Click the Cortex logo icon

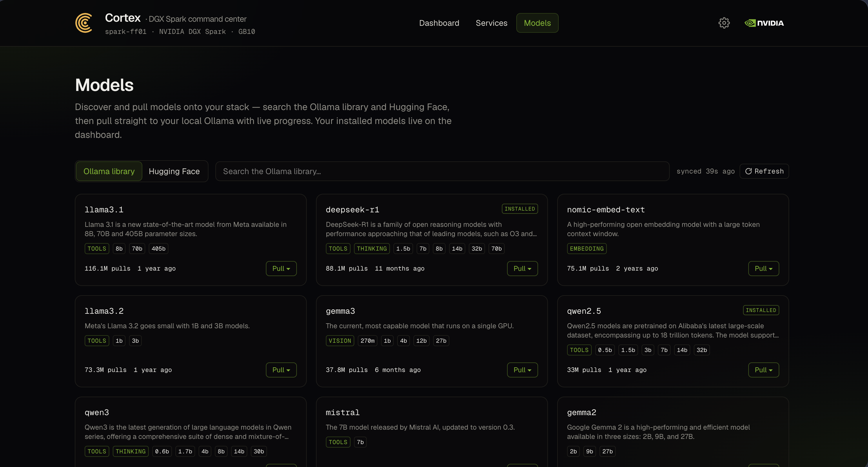[84, 23]
